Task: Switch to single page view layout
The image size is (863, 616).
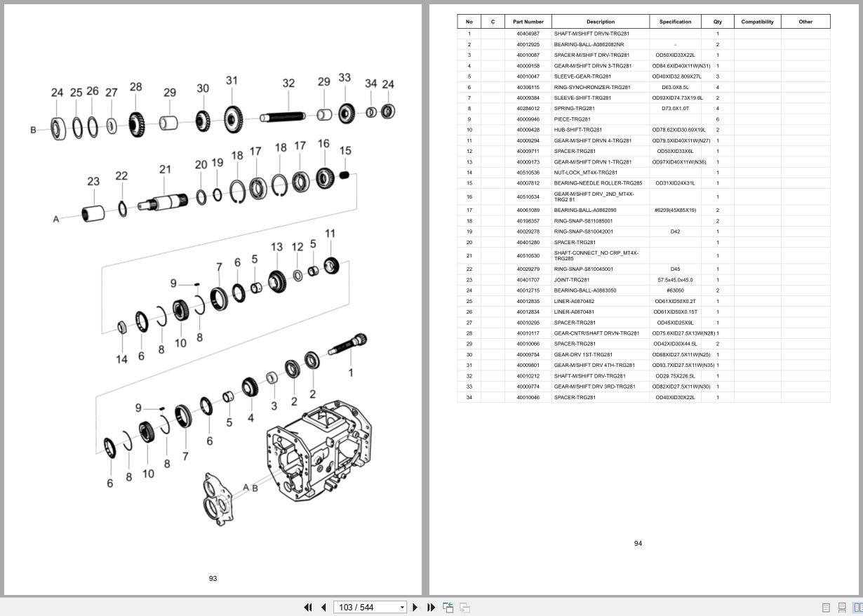Action: point(826,608)
